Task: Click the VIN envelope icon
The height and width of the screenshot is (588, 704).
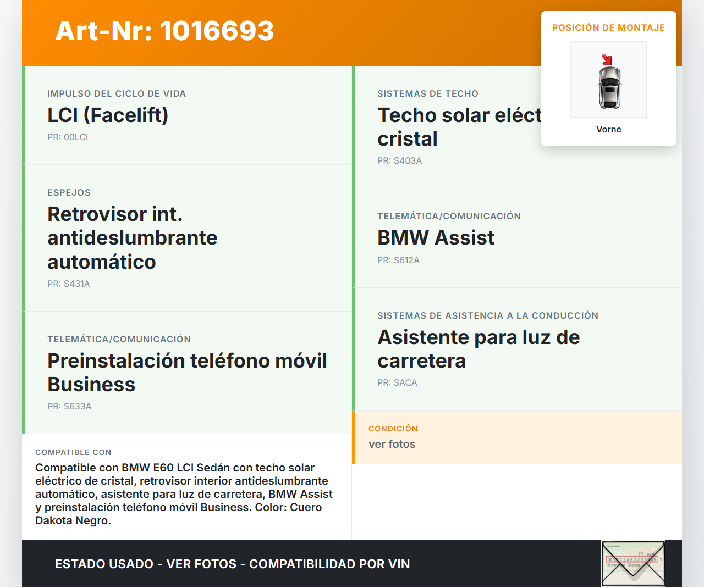Action: 633,564
